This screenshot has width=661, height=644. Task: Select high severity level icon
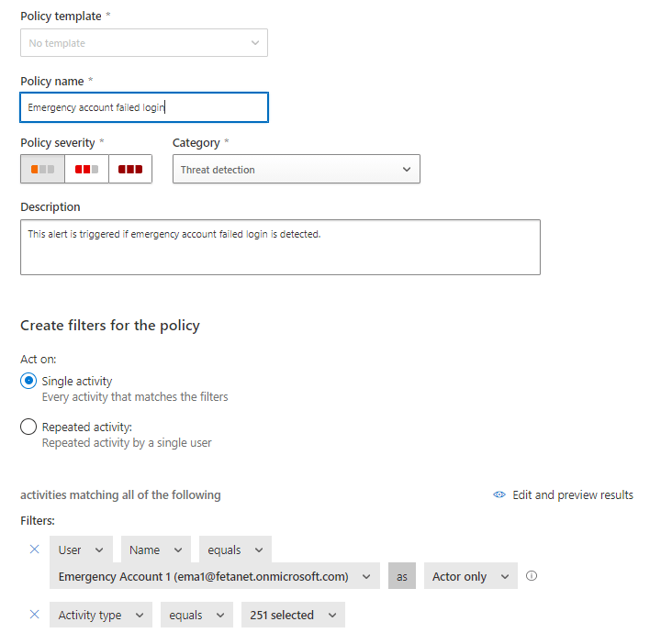(x=130, y=170)
